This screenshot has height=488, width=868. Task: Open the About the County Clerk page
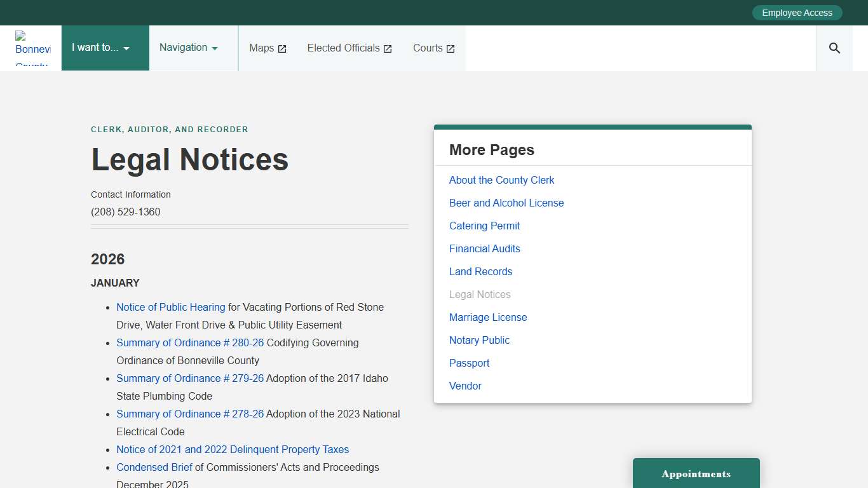(501, 180)
